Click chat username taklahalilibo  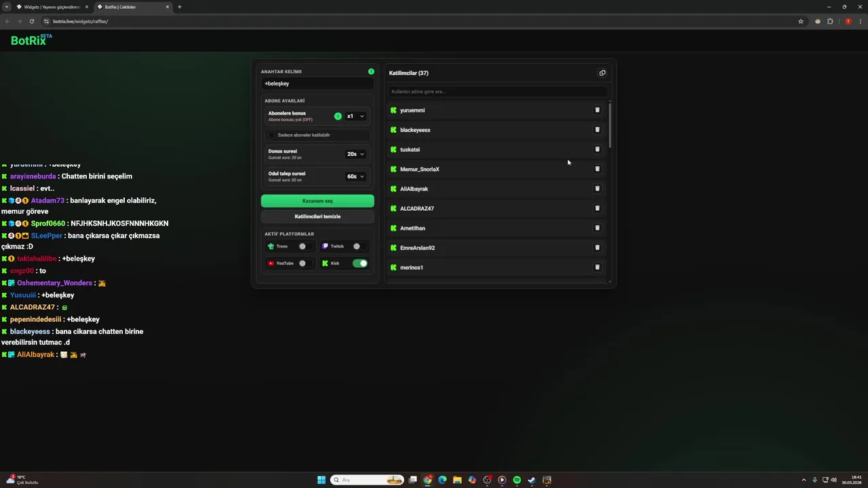(37, 258)
